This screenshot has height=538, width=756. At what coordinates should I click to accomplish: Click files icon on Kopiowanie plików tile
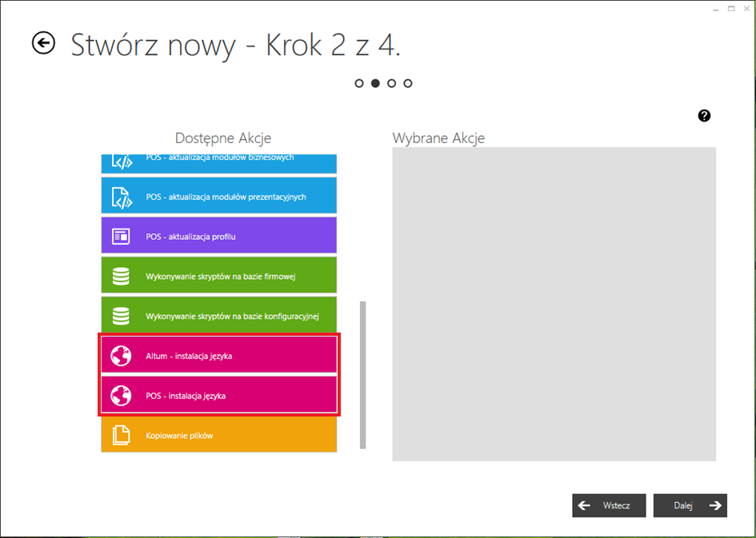coord(121,436)
